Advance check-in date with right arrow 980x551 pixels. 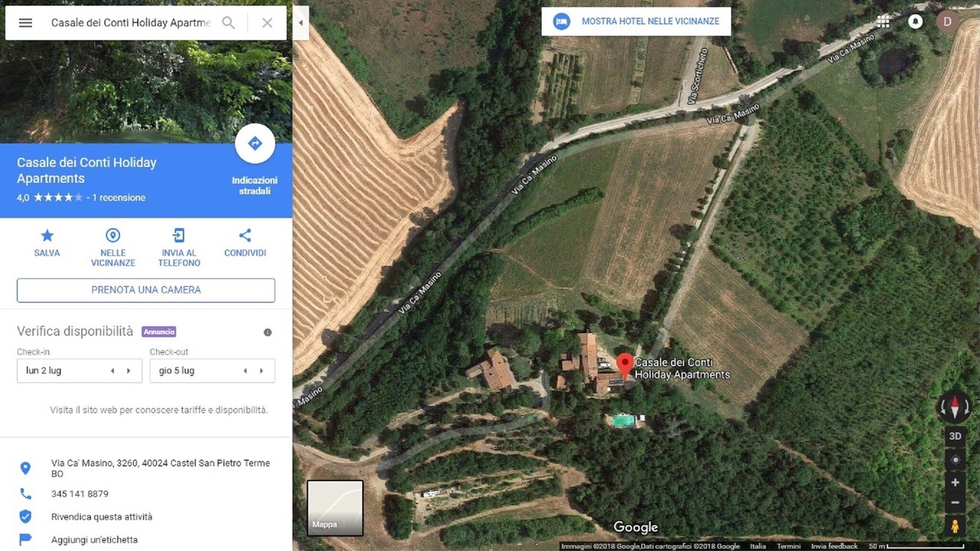point(129,371)
